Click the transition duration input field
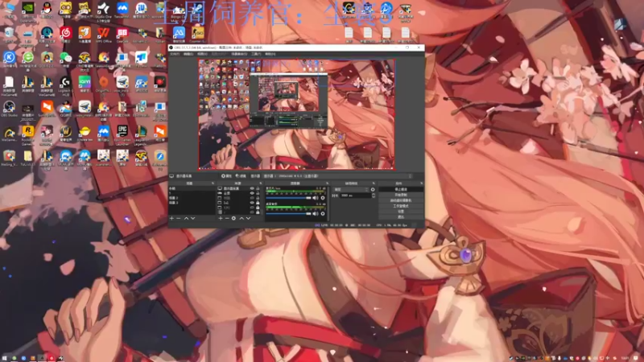This screenshot has height=362, width=644. [x=356, y=195]
